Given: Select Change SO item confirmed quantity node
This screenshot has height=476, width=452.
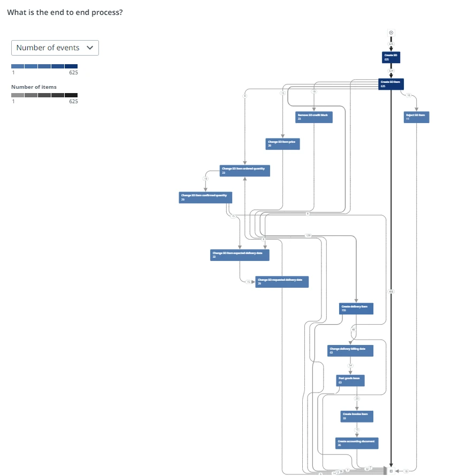Looking at the screenshot, I should point(205,197).
